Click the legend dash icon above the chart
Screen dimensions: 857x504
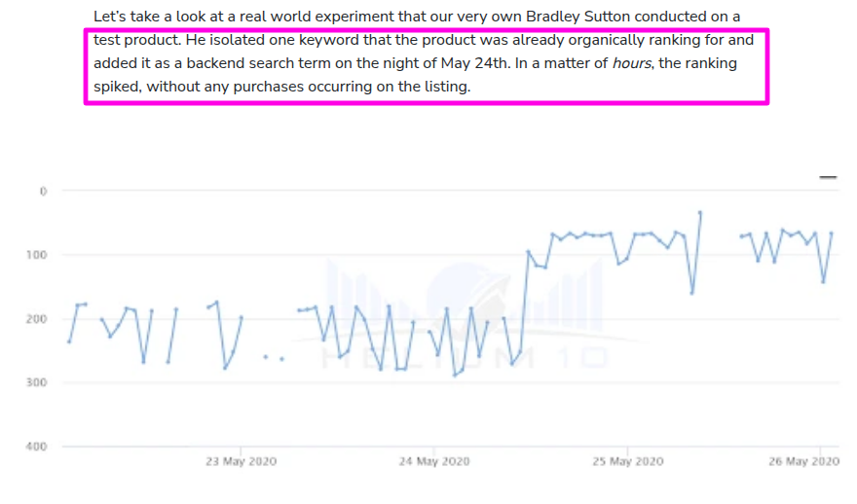coord(828,177)
